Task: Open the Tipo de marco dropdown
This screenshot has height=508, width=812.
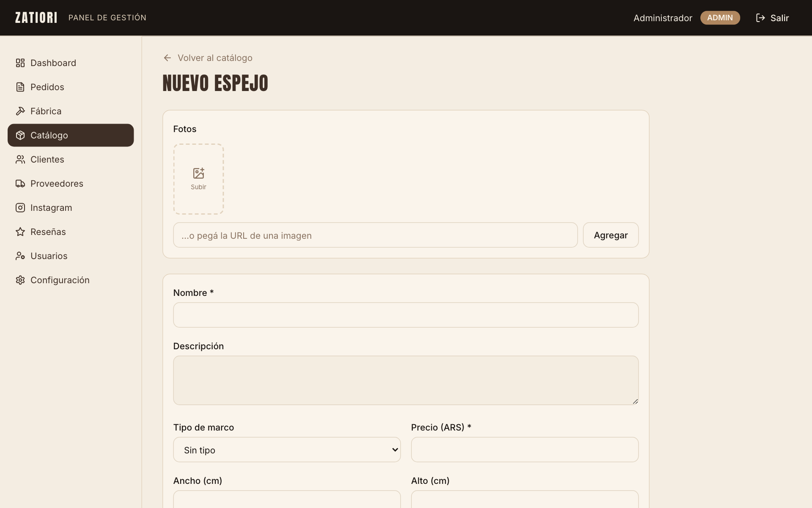Action: coord(287,450)
